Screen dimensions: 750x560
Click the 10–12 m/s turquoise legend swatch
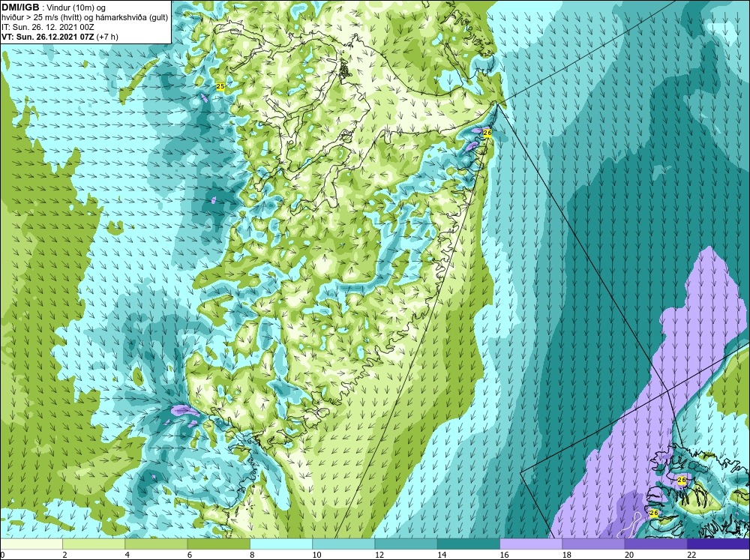coord(343,544)
